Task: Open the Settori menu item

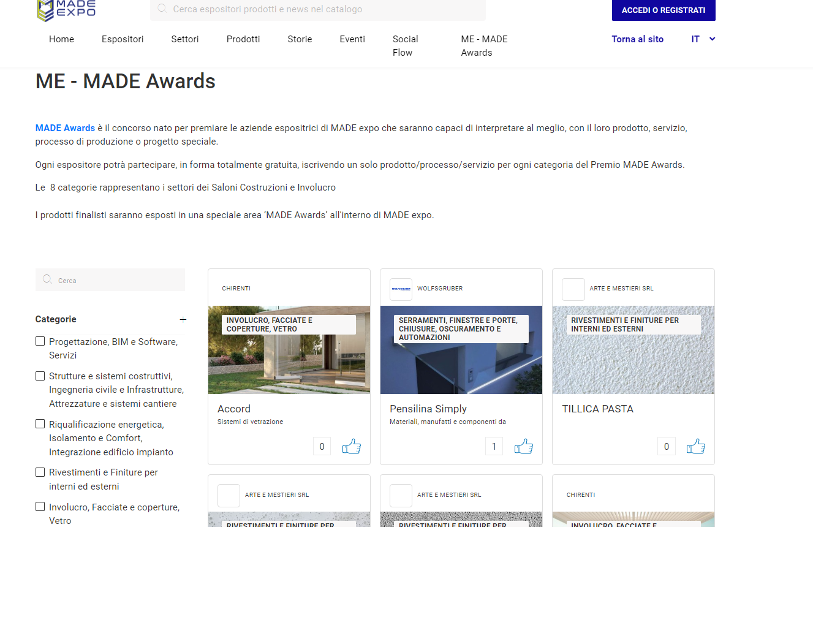Action: click(185, 39)
